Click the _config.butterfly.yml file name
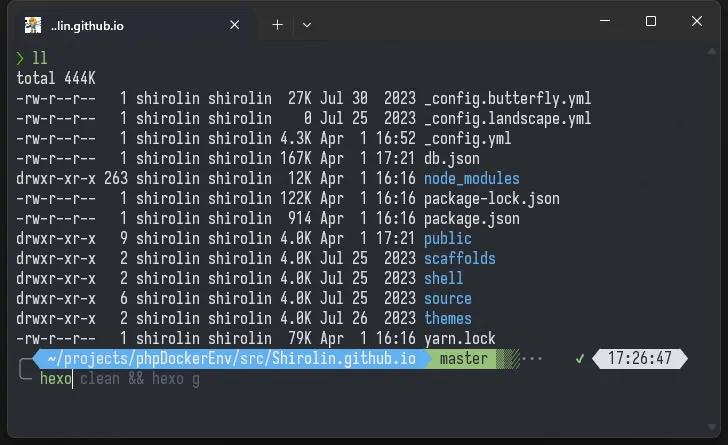Screen dimensions: 728x445 point(507,99)
